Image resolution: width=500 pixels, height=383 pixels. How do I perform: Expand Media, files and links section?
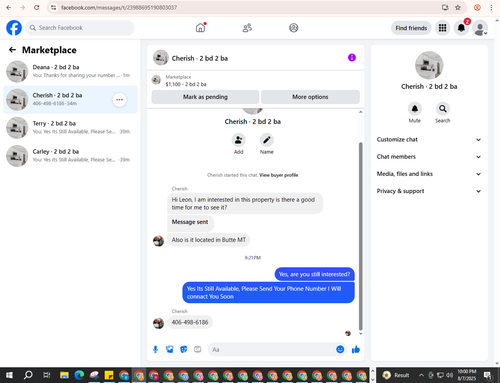pos(429,174)
